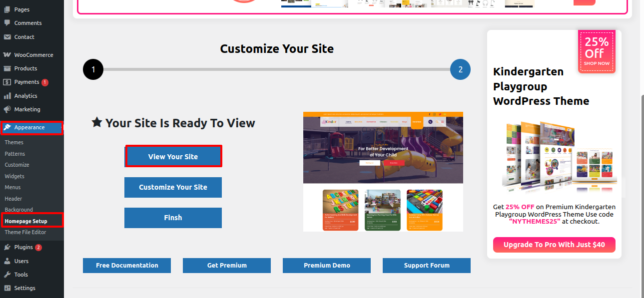Image resolution: width=644 pixels, height=298 pixels.
Task: Open the Background submenu
Action: point(19,210)
